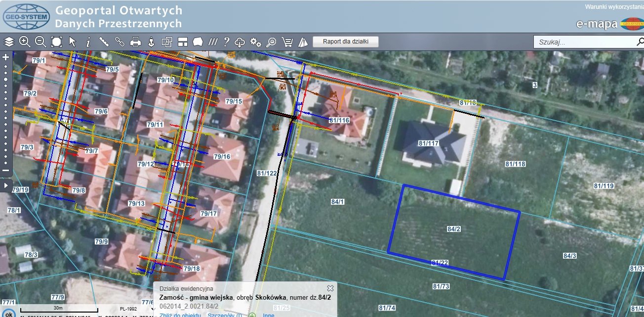
Task: Click the question mark help icon
Action: click(226, 42)
